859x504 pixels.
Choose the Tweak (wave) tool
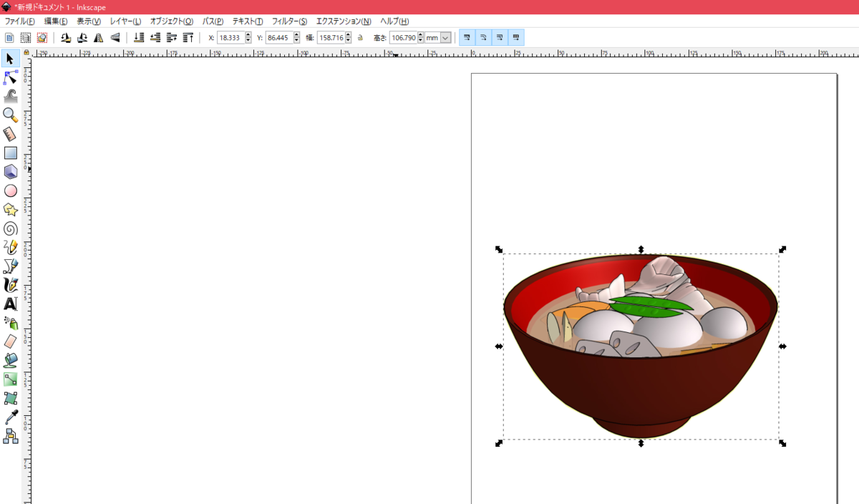click(x=10, y=96)
